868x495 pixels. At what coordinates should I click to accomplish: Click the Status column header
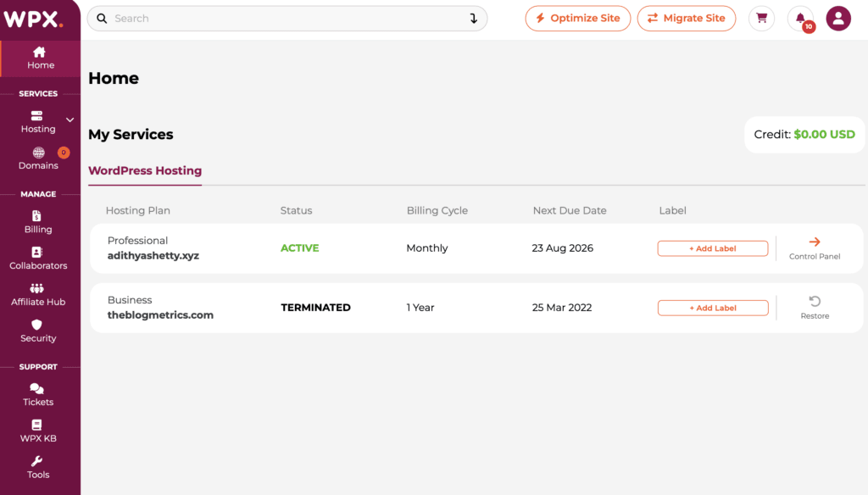tap(296, 210)
